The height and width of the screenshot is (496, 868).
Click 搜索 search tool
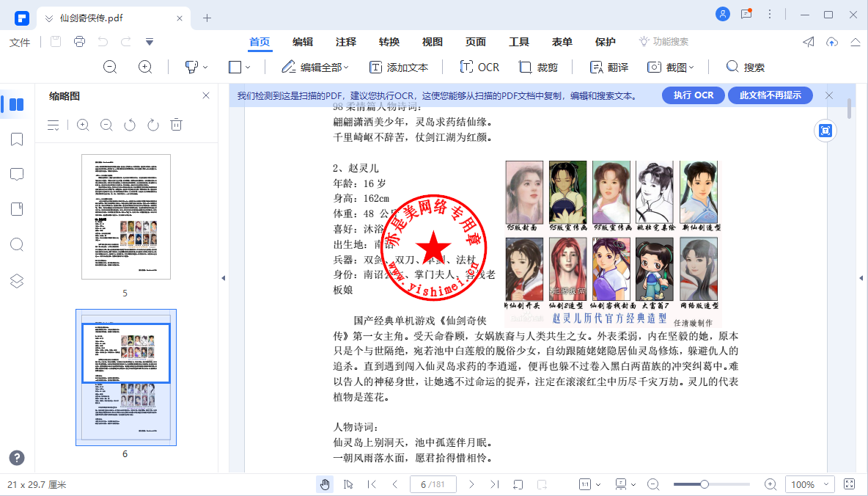click(745, 67)
